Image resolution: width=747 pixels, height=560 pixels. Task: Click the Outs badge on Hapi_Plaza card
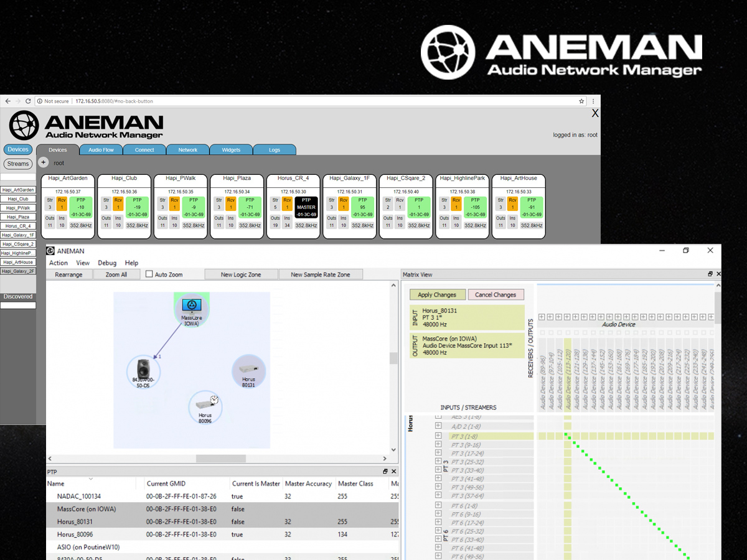[218, 222]
